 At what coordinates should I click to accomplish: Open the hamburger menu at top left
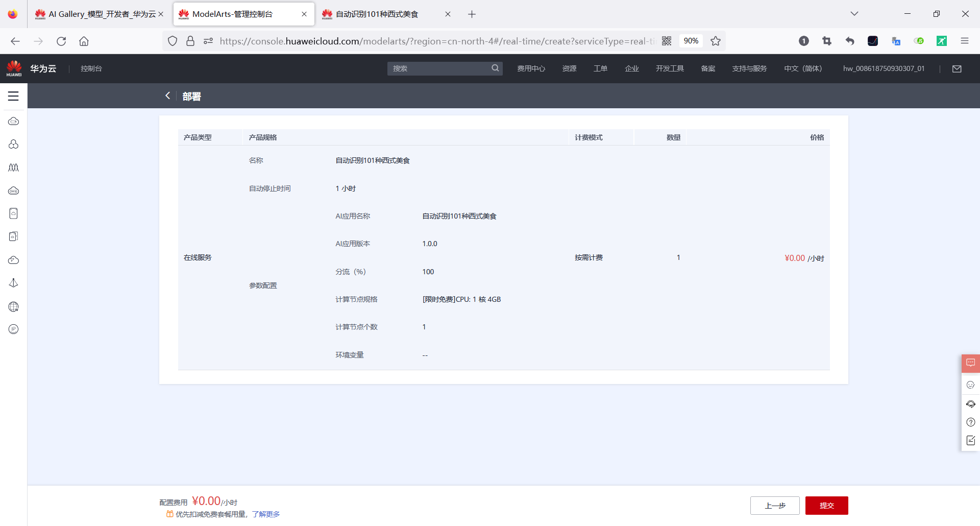pos(13,95)
